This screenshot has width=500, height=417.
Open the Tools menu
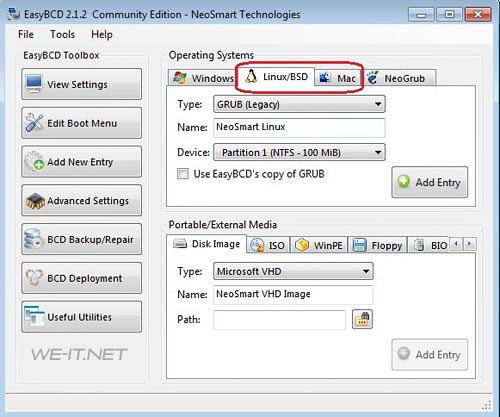click(x=62, y=34)
